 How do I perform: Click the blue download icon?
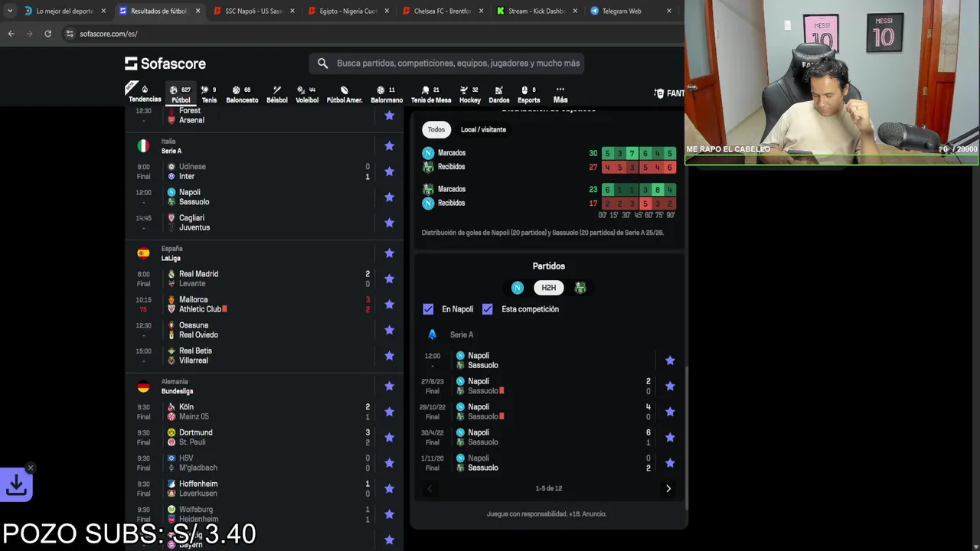coord(16,484)
